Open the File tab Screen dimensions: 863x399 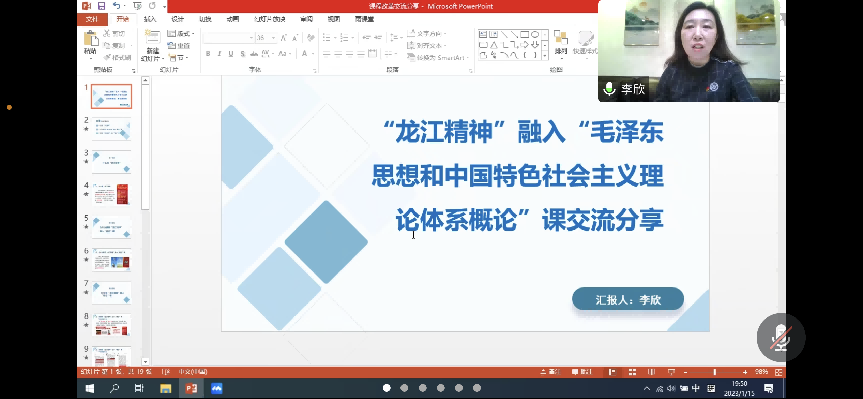pos(92,19)
